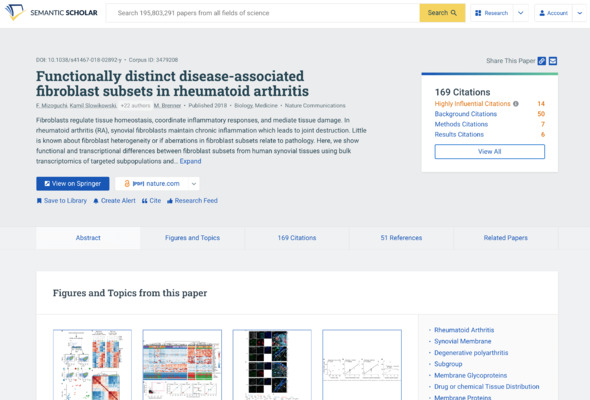Screen dimensions: 590x400
Task: Open Methods Citations link
Action: [461, 124]
